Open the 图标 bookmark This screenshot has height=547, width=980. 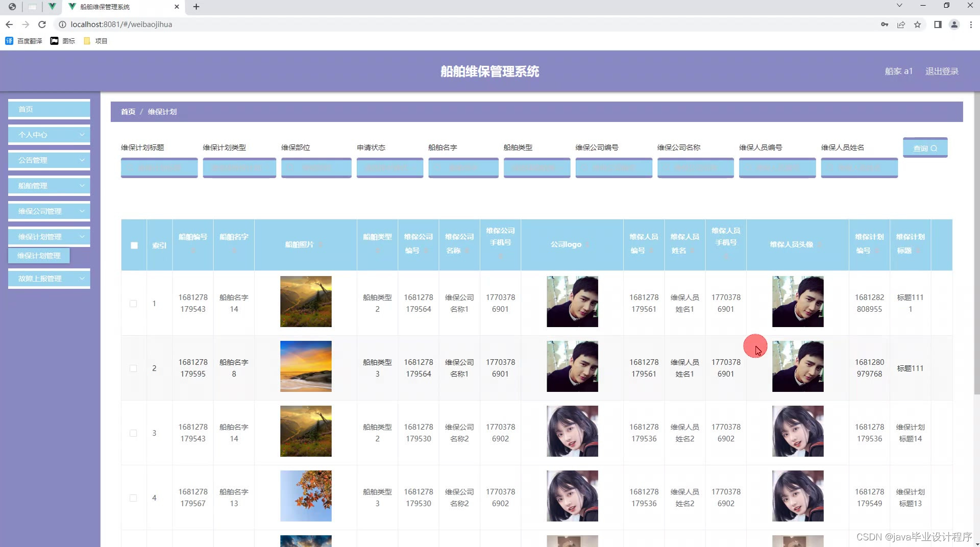pos(63,41)
